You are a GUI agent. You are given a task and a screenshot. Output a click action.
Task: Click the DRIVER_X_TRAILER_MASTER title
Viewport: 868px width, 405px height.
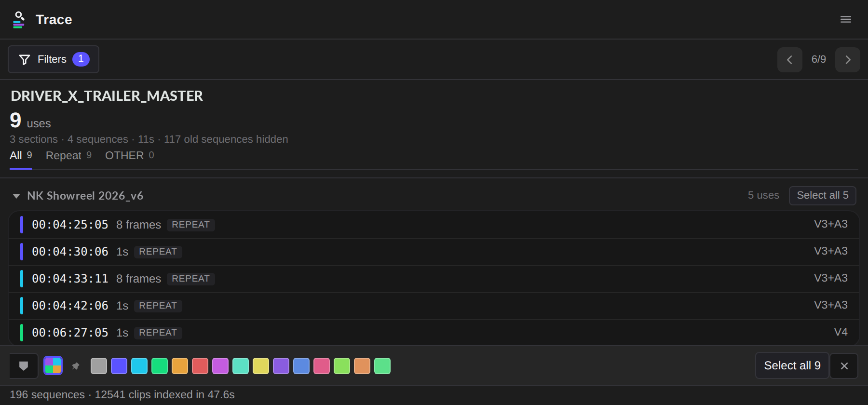(107, 96)
